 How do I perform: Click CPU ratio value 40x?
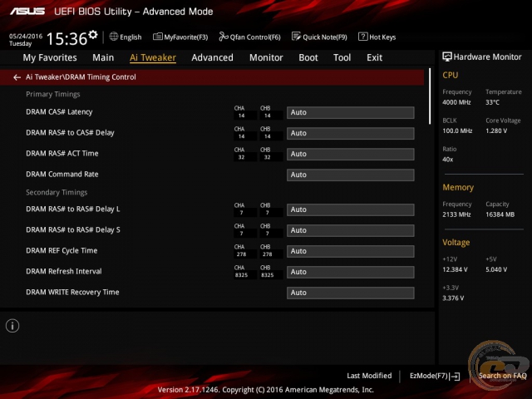(447, 160)
